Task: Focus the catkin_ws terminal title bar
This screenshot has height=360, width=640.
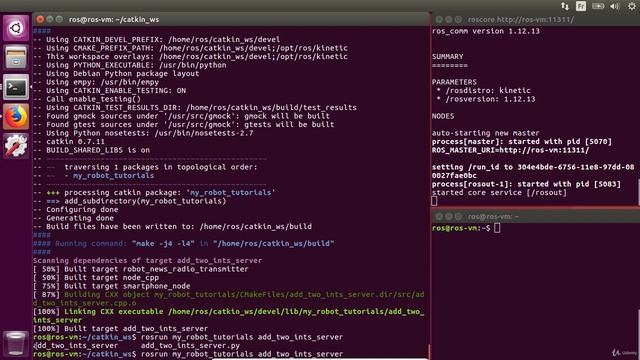Action: pos(231,19)
